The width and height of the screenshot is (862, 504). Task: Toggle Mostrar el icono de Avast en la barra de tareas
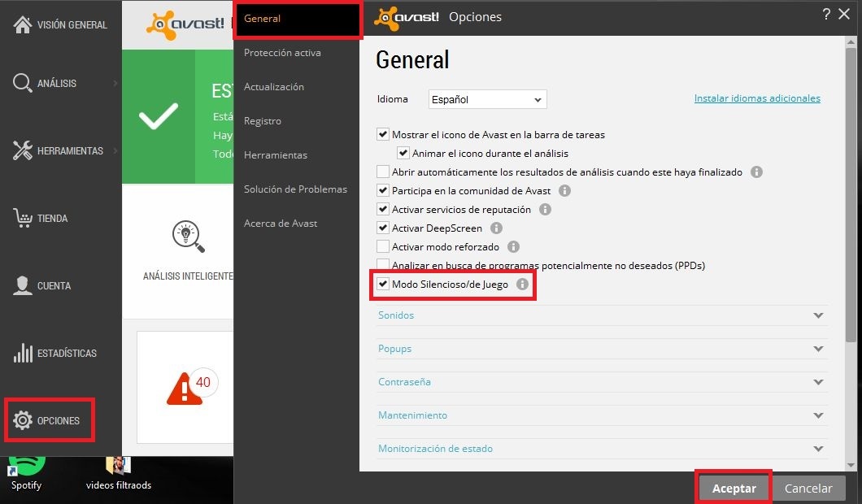tap(383, 135)
